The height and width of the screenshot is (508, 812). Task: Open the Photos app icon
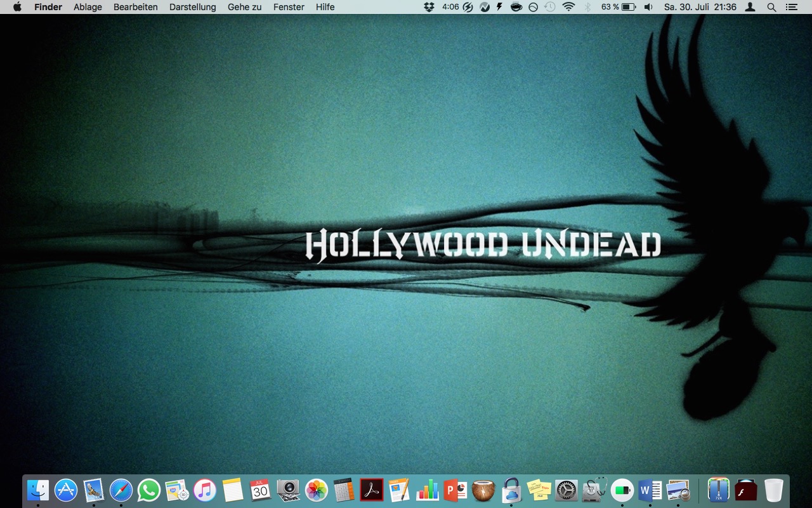pos(316,490)
